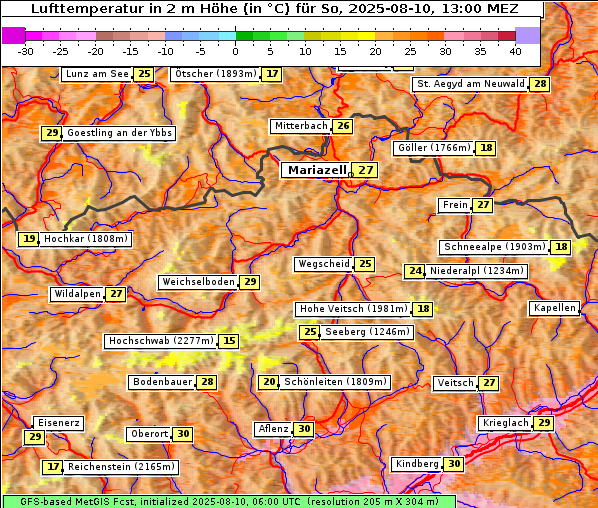Image resolution: width=598 pixels, height=508 pixels.
Task: Click the Hochkar (1808m) label
Action: click(86, 239)
